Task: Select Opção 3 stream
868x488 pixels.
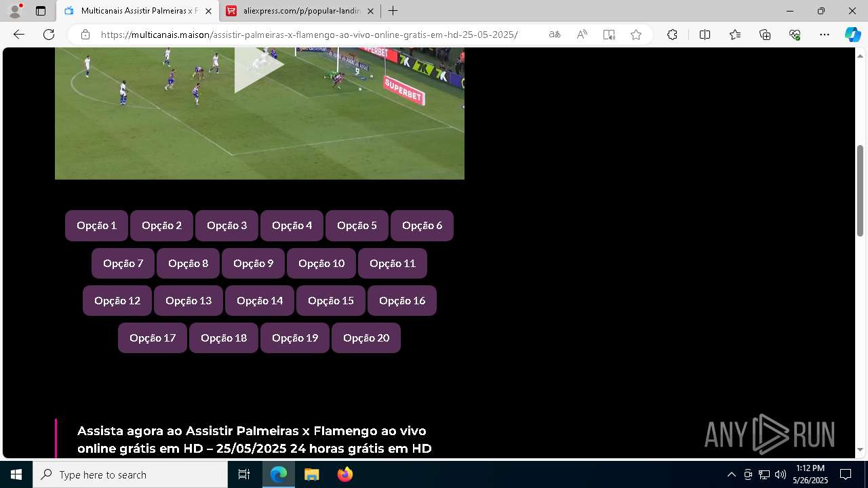Action: tap(226, 226)
